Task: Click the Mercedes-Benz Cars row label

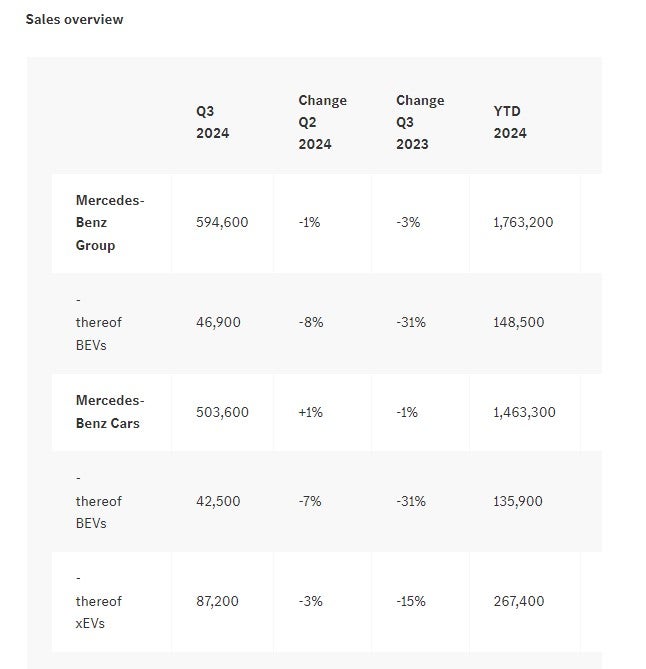Action: coord(109,411)
